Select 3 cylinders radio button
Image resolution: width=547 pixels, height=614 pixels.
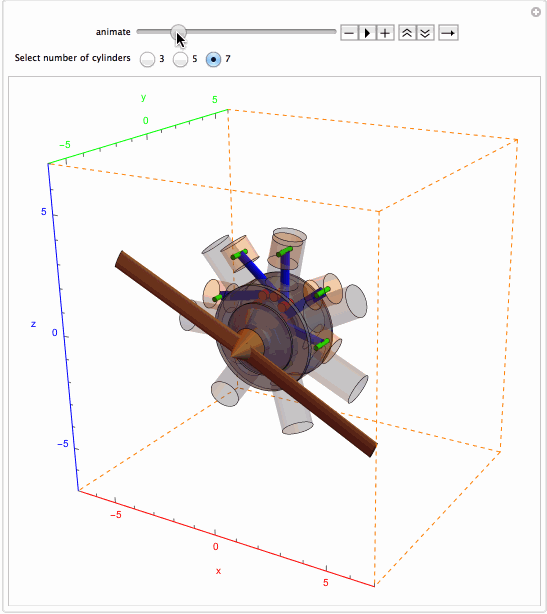tap(148, 59)
